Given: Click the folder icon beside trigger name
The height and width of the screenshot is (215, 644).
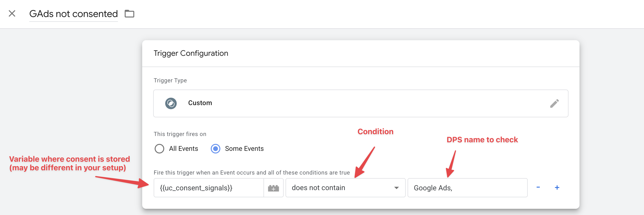Looking at the screenshot, I should pyautogui.click(x=129, y=14).
